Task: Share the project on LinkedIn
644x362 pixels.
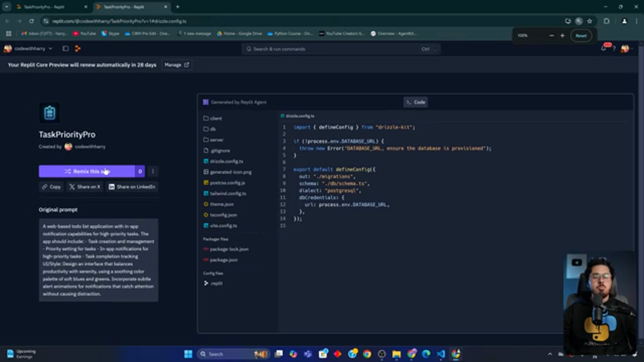Action: [x=132, y=187]
